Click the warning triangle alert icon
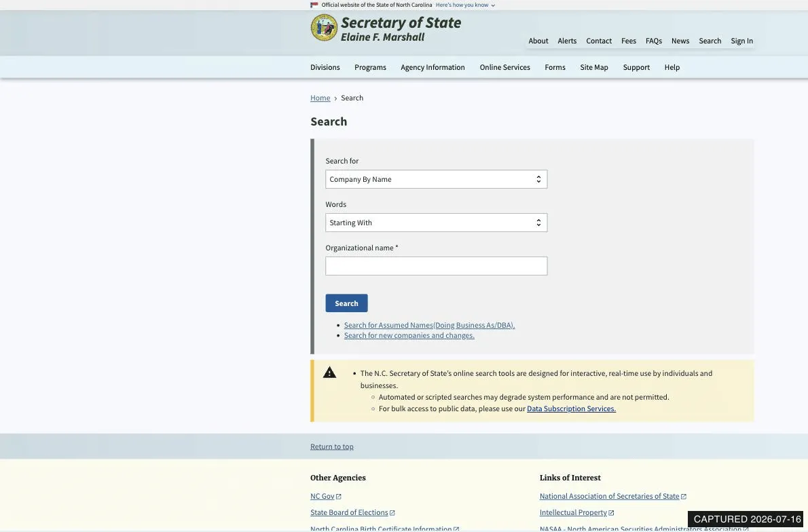 pos(329,373)
